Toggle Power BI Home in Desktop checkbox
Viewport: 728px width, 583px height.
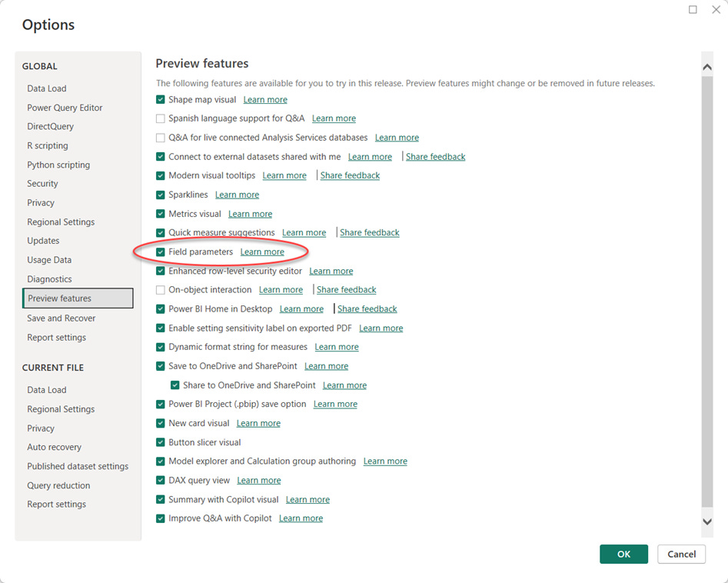(160, 309)
